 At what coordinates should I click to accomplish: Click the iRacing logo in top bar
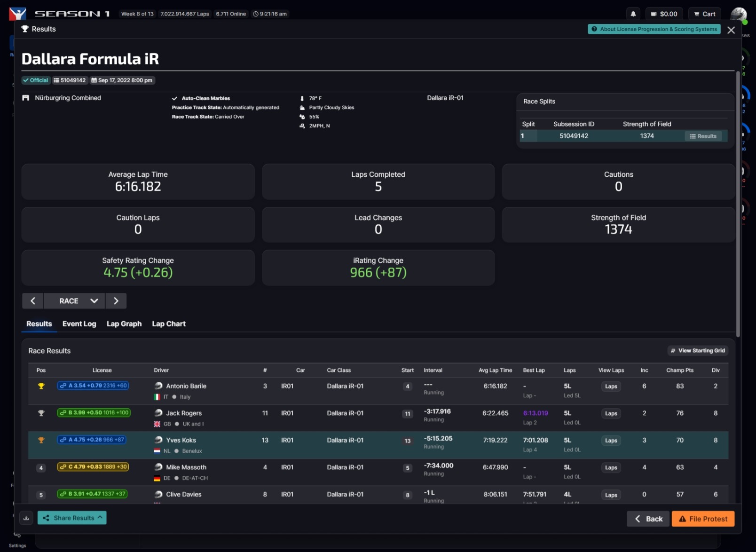pyautogui.click(x=18, y=14)
